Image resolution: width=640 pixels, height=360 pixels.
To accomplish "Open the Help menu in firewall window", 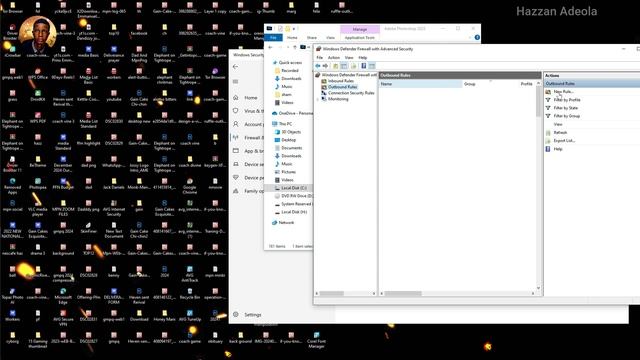I will [362, 58].
